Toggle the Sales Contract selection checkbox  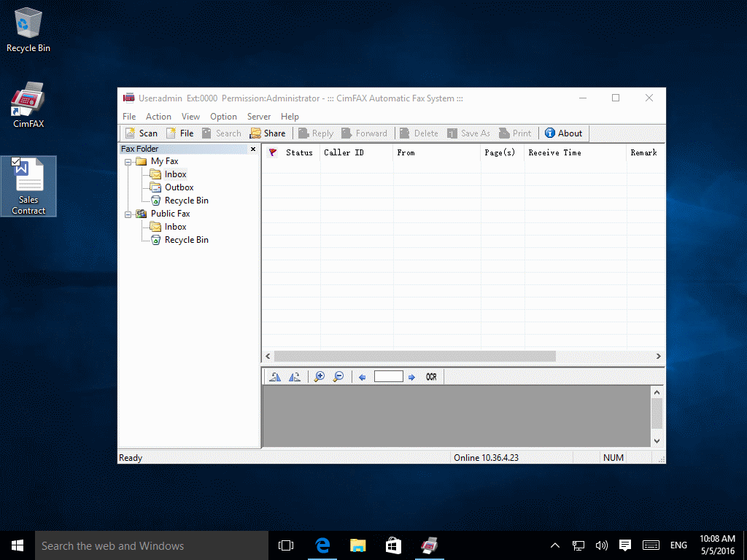point(15,161)
